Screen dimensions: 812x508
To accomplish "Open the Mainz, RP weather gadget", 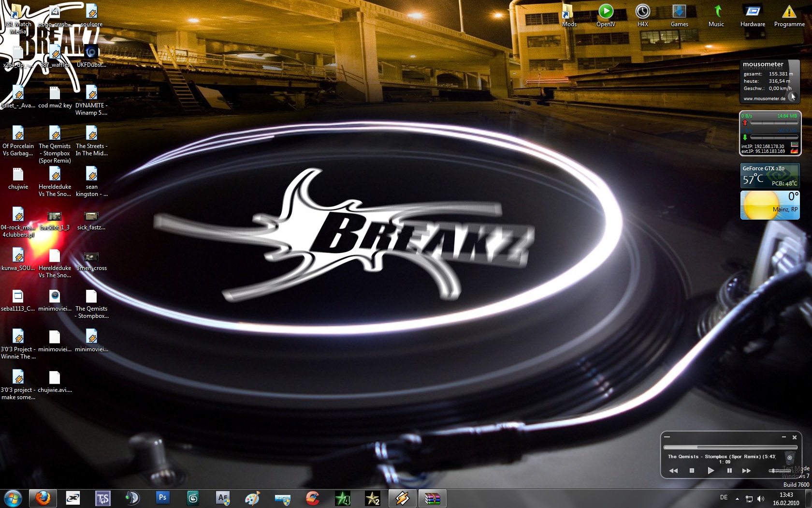I will pos(770,205).
